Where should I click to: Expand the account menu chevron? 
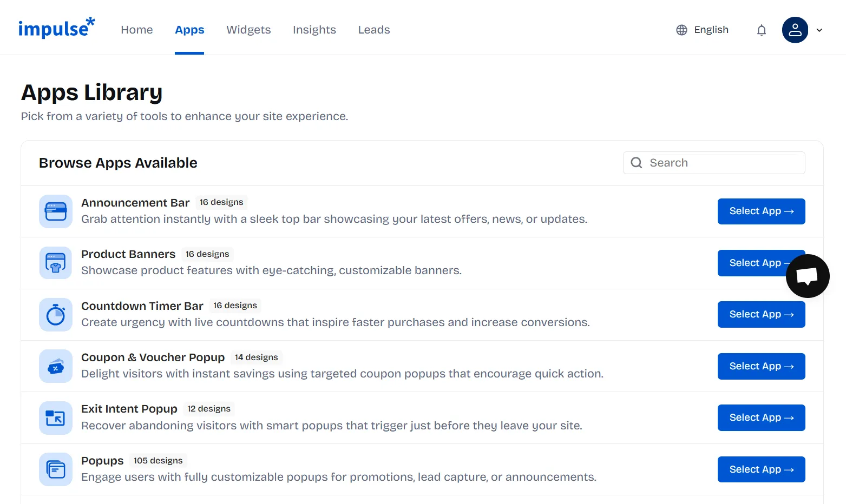819,30
